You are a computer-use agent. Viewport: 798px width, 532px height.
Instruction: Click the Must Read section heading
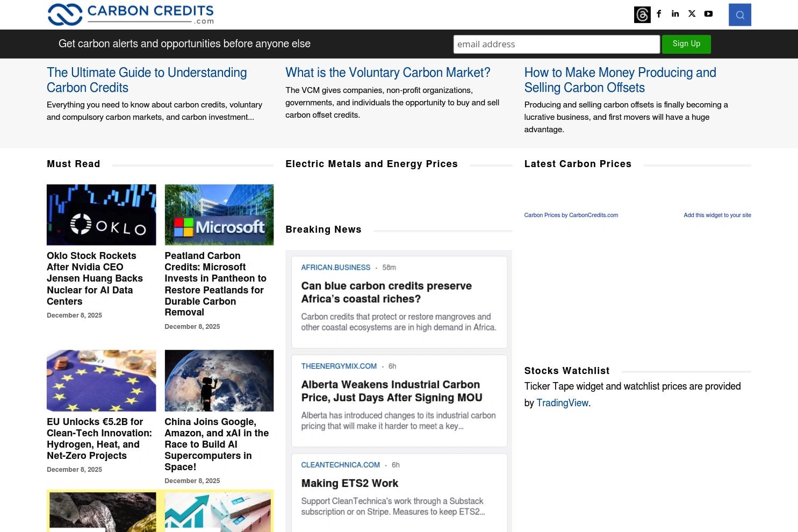coord(74,164)
